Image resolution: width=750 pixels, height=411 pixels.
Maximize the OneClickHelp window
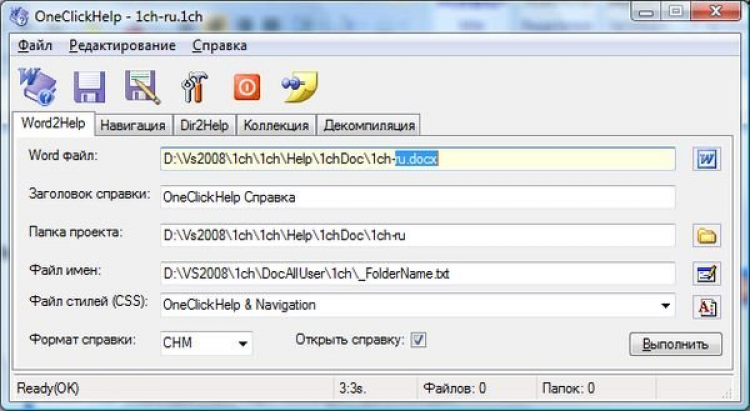675,11
